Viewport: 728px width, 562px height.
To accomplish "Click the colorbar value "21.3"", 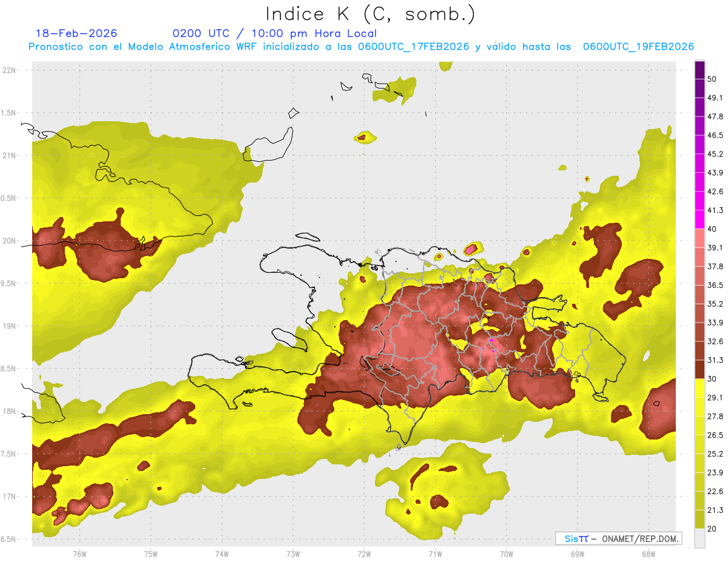I will point(715,510).
